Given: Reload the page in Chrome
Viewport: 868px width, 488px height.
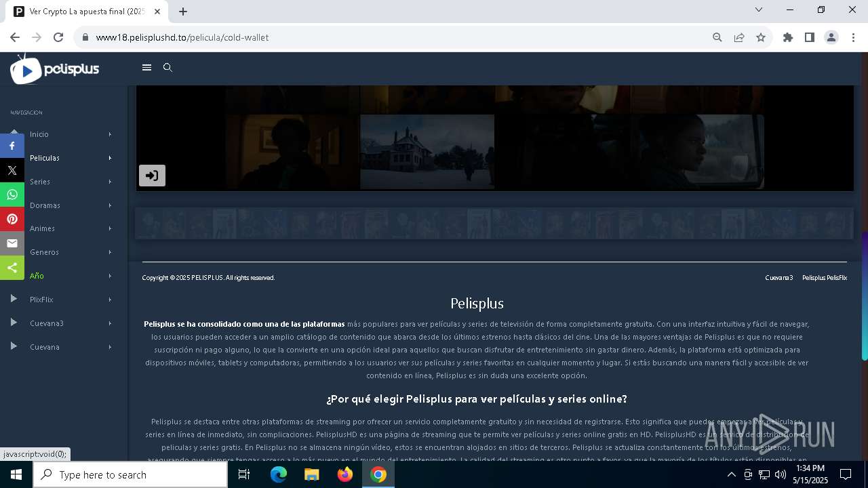Looking at the screenshot, I should click(x=58, y=37).
